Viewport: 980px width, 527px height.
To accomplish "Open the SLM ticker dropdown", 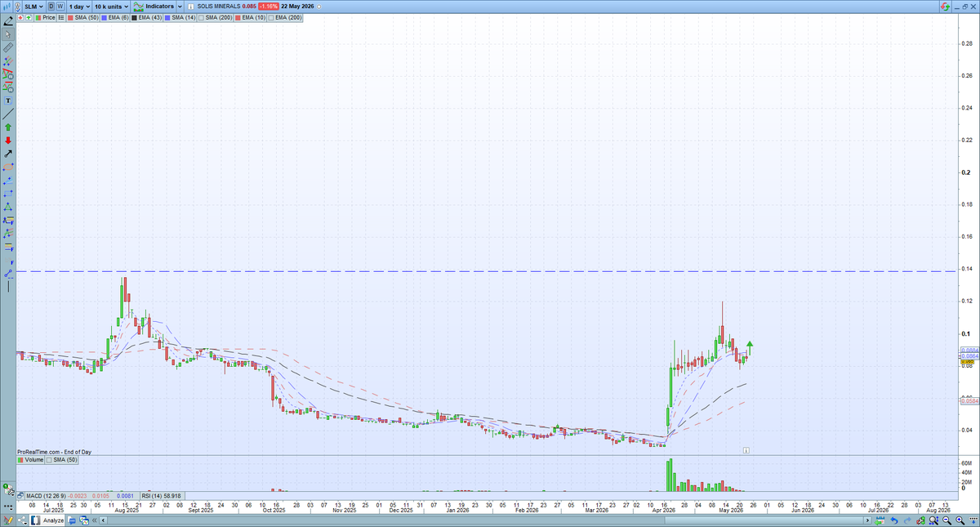I will tap(33, 7).
